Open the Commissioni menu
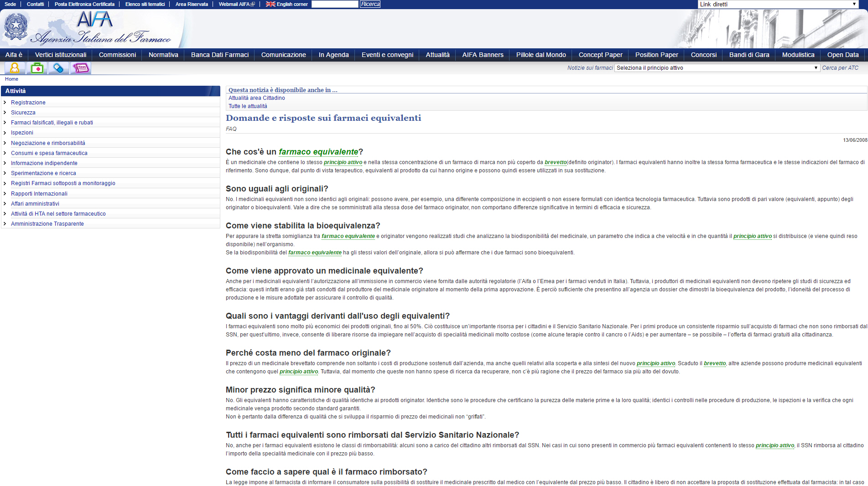This screenshot has height=486, width=868. 117,55
